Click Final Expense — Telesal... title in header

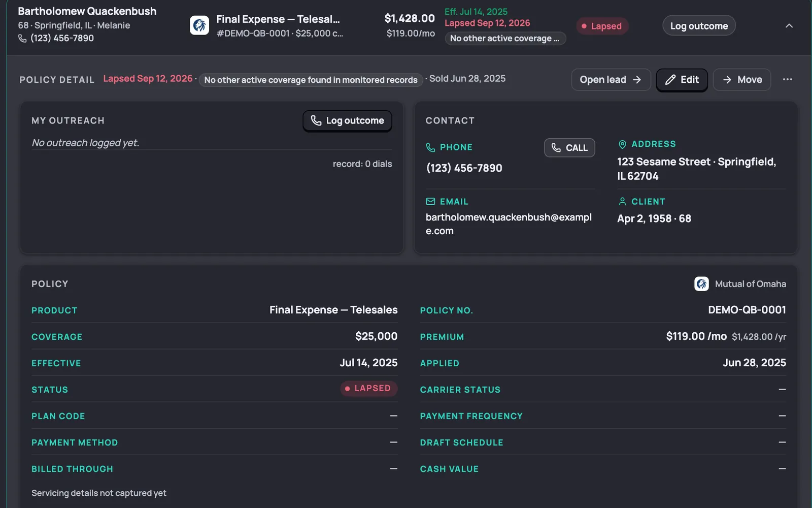pos(278,19)
